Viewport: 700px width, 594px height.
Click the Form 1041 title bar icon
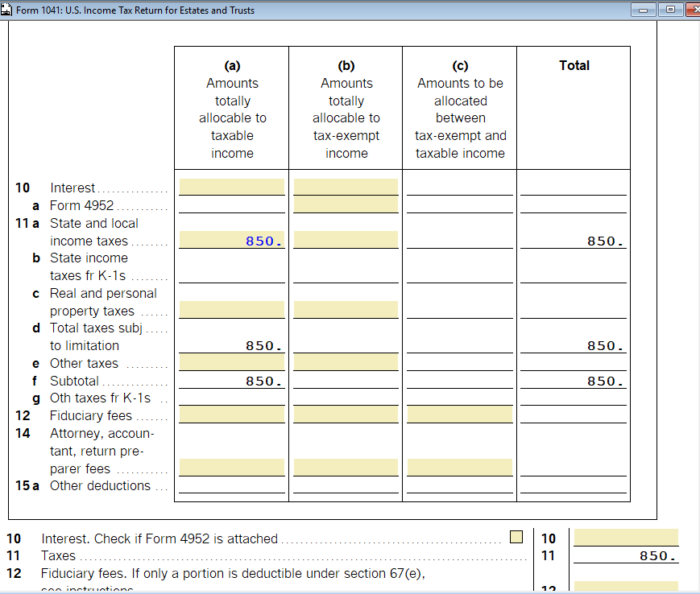click(x=6, y=10)
